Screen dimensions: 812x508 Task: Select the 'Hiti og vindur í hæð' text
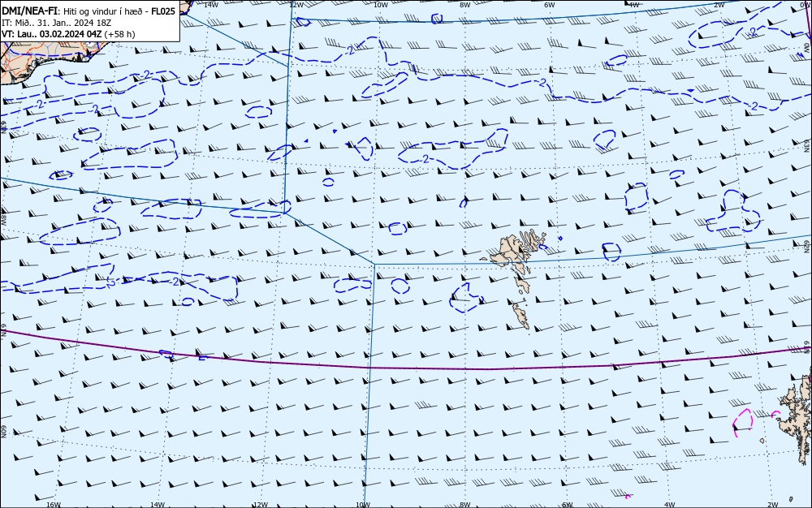102,11
